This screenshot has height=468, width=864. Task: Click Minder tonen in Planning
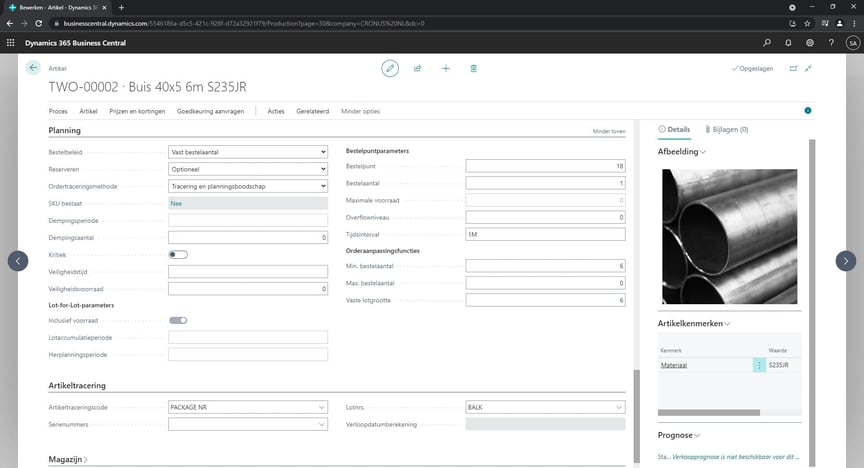tap(609, 131)
